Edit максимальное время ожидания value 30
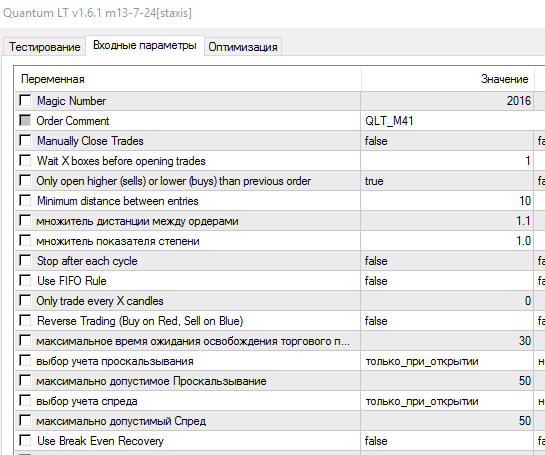 [x=447, y=341]
